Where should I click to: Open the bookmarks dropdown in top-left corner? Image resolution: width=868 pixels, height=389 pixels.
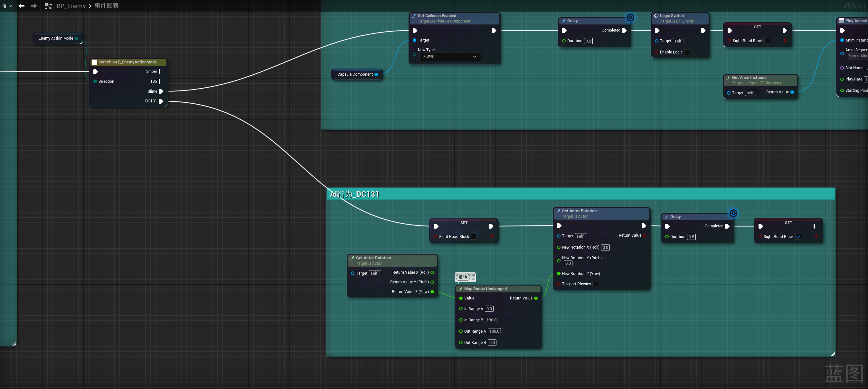[x=7, y=6]
